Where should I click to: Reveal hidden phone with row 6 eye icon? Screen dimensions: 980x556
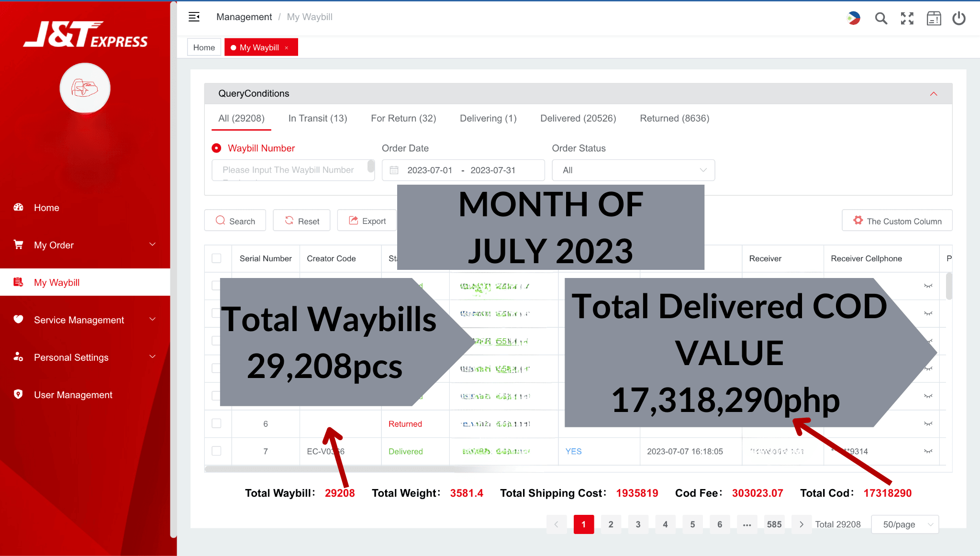pos(928,423)
